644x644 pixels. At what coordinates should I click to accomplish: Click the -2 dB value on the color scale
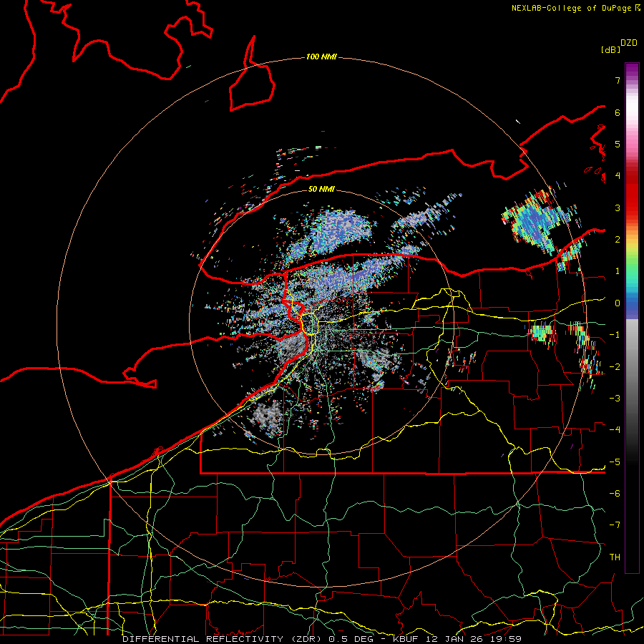(x=615, y=366)
